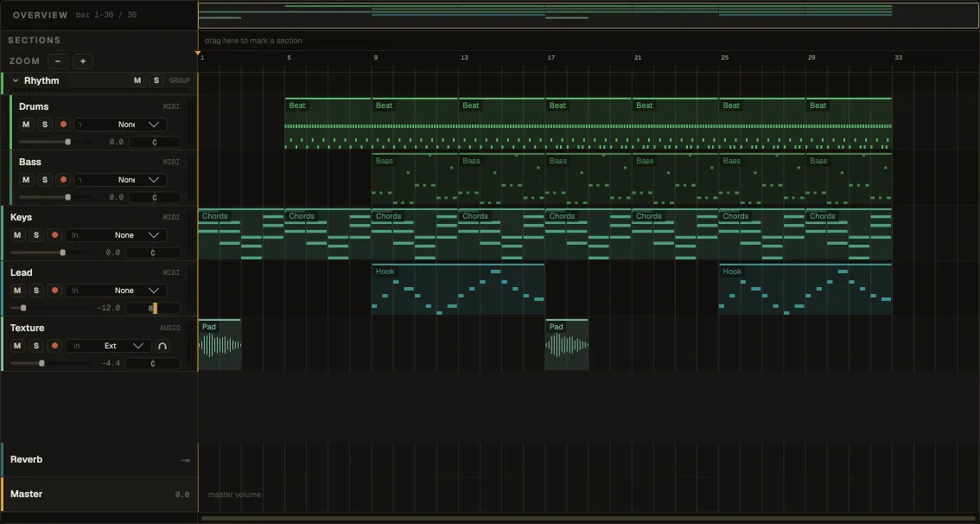Screen dimensions: 980x524
Task: Mute the Drums track
Action: coord(26,125)
